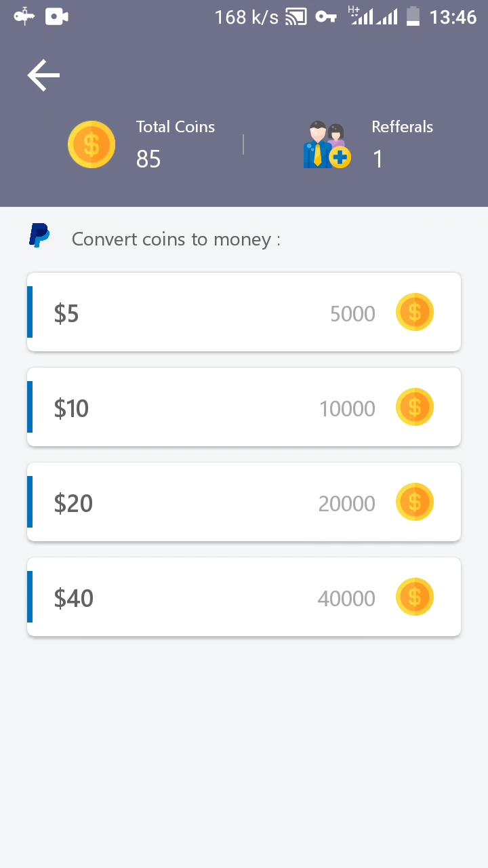Tap the back arrow icon
The image size is (488, 868).
click(x=44, y=75)
